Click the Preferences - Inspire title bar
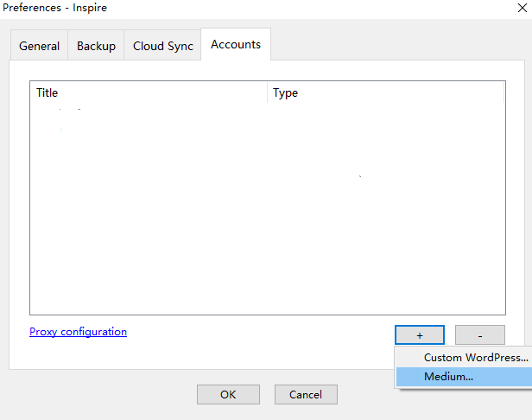This screenshot has height=420, width=532. click(259, 8)
